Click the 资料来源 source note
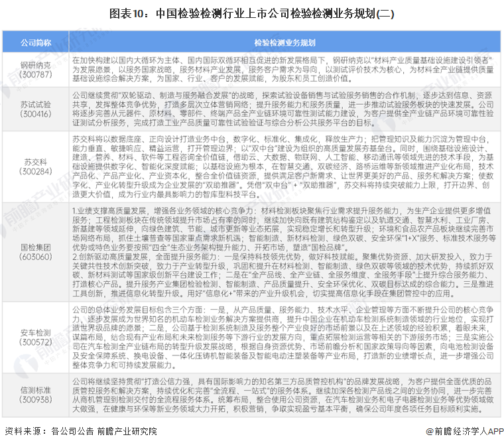The height and width of the screenshot is (445, 504). click(x=81, y=431)
